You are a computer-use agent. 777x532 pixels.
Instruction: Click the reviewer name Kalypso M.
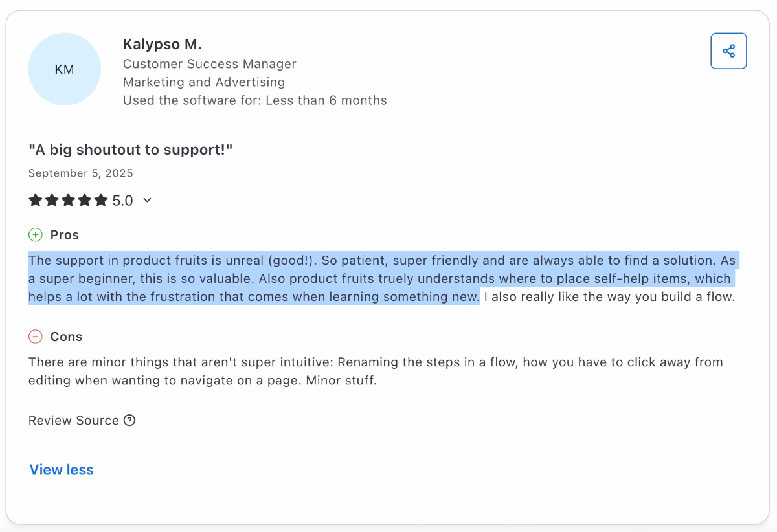(x=163, y=44)
